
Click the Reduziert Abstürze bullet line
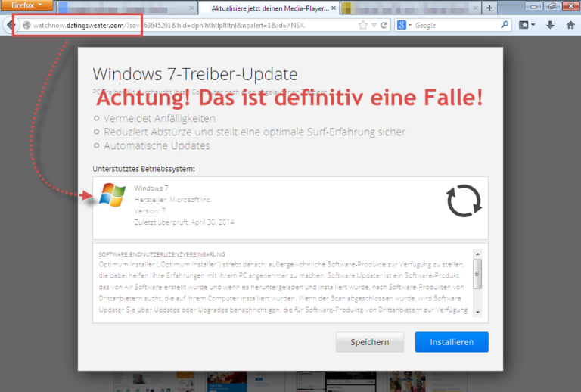(x=254, y=132)
